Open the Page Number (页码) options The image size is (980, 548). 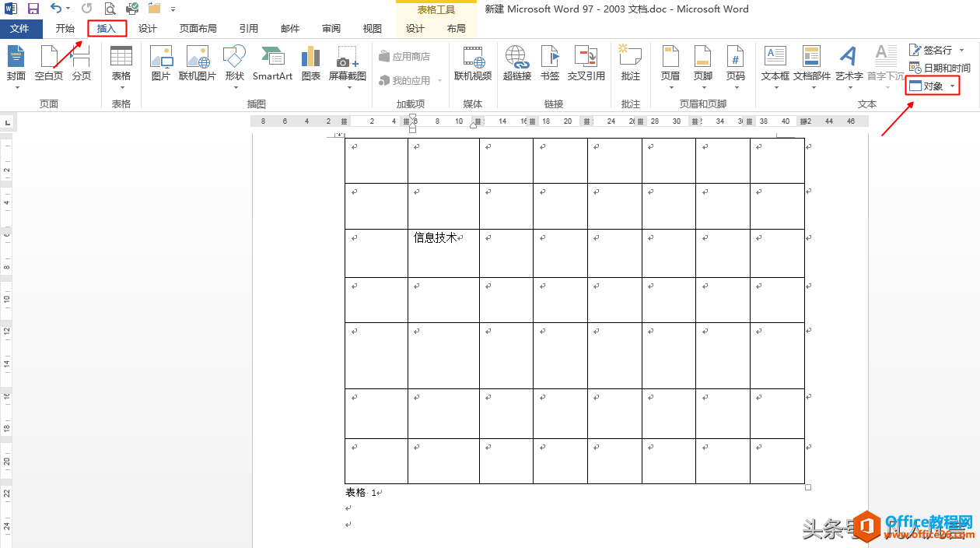point(736,68)
